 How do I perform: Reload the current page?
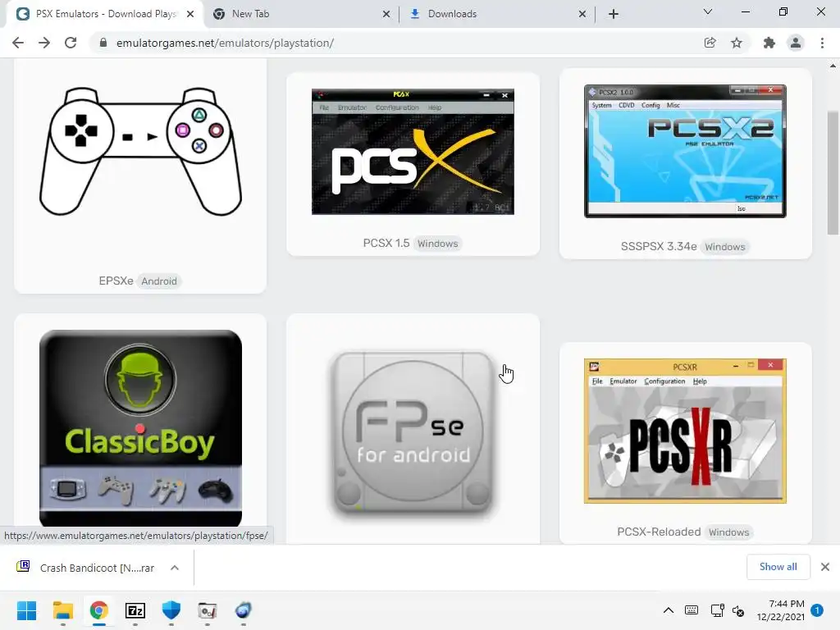point(71,43)
